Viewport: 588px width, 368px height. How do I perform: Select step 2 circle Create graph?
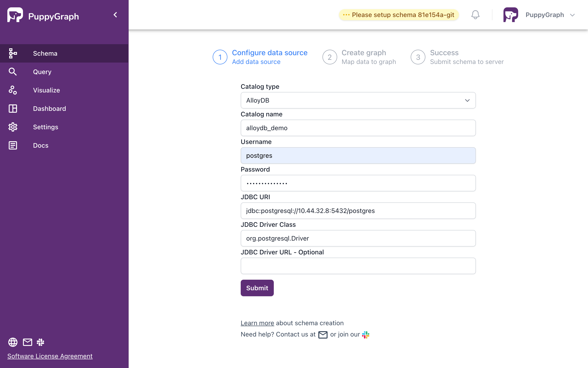[330, 57]
